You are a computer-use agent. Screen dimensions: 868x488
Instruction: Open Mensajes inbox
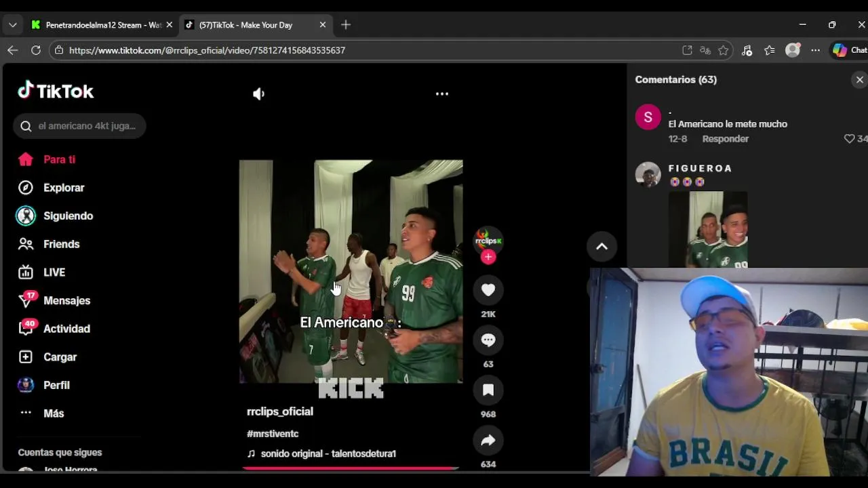pyautogui.click(x=54, y=300)
